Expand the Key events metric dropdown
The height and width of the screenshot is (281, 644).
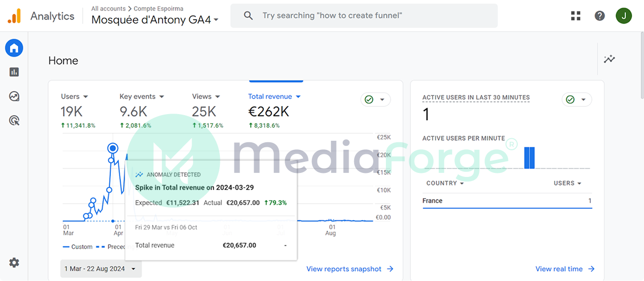pos(141,97)
